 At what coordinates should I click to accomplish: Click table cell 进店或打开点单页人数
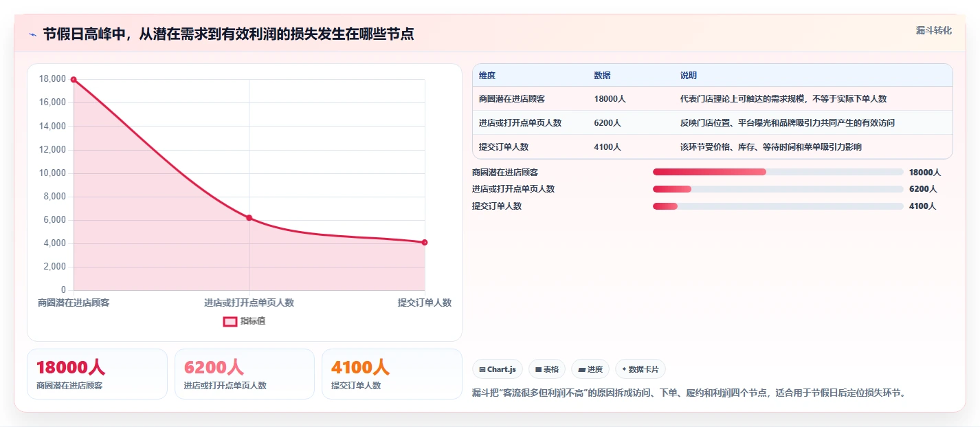pyautogui.click(x=520, y=123)
